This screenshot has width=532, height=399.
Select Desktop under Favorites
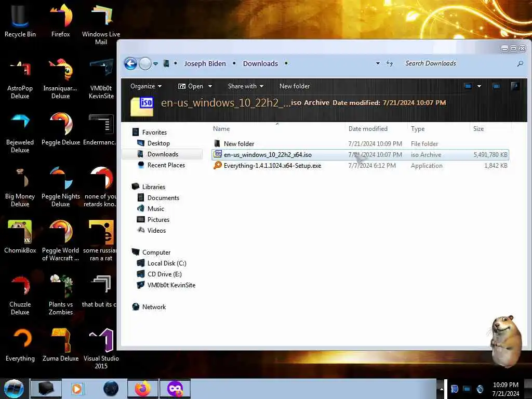coord(158,143)
